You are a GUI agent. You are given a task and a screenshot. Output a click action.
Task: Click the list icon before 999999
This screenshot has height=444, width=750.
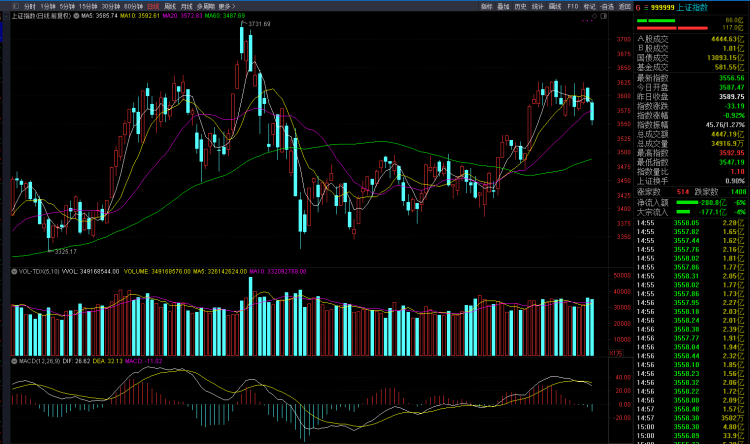pyautogui.click(x=647, y=7)
